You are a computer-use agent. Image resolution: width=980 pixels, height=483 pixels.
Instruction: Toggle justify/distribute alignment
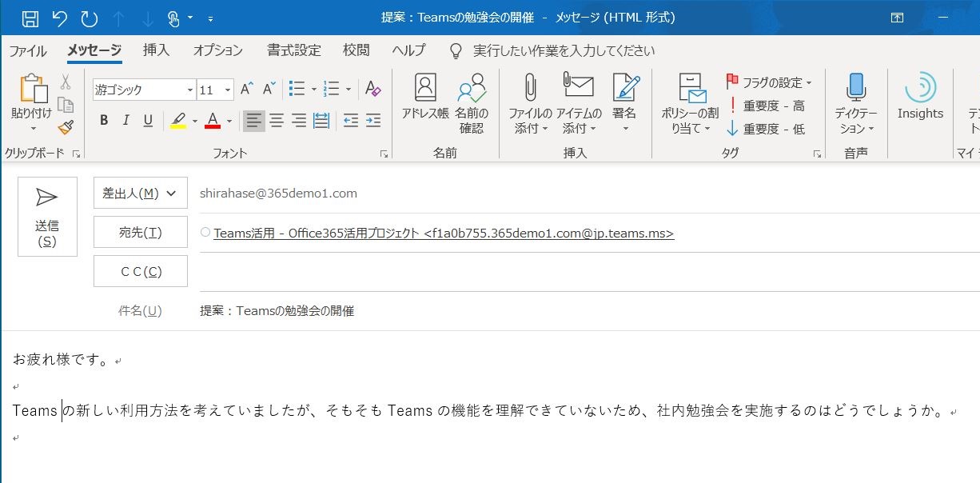tap(321, 121)
